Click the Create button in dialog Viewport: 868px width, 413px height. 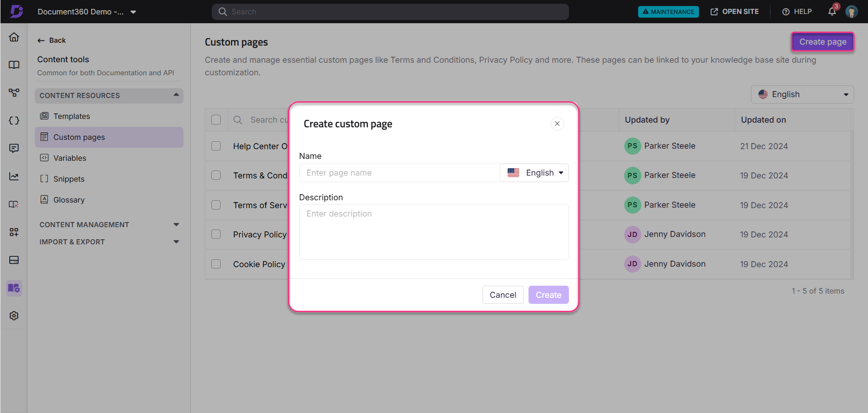coord(548,295)
